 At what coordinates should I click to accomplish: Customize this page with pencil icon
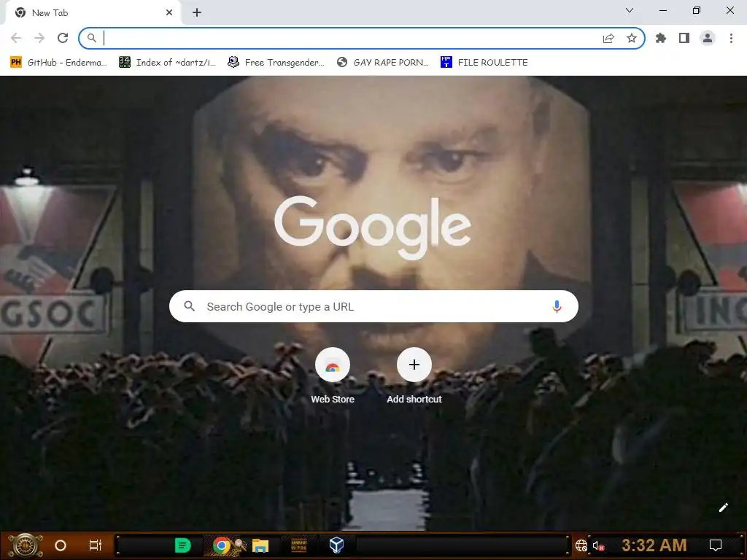pyautogui.click(x=723, y=507)
